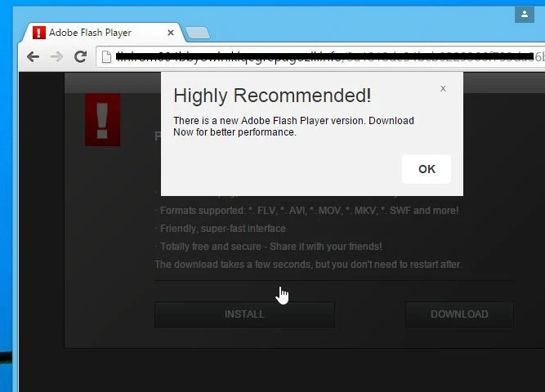Click the DOWNLOAD button
The height and width of the screenshot is (392, 545).
pos(459,314)
